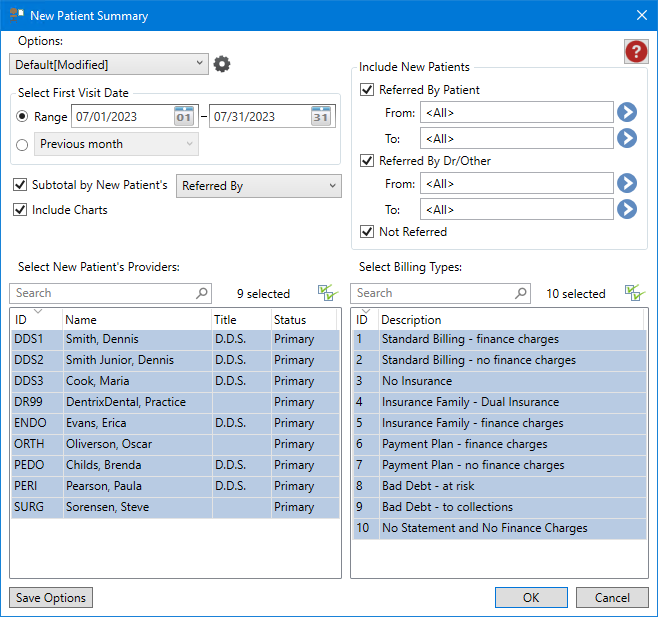Select provider row Evans, Erica
This screenshot has height=617, width=658.
pyautogui.click(x=135, y=423)
